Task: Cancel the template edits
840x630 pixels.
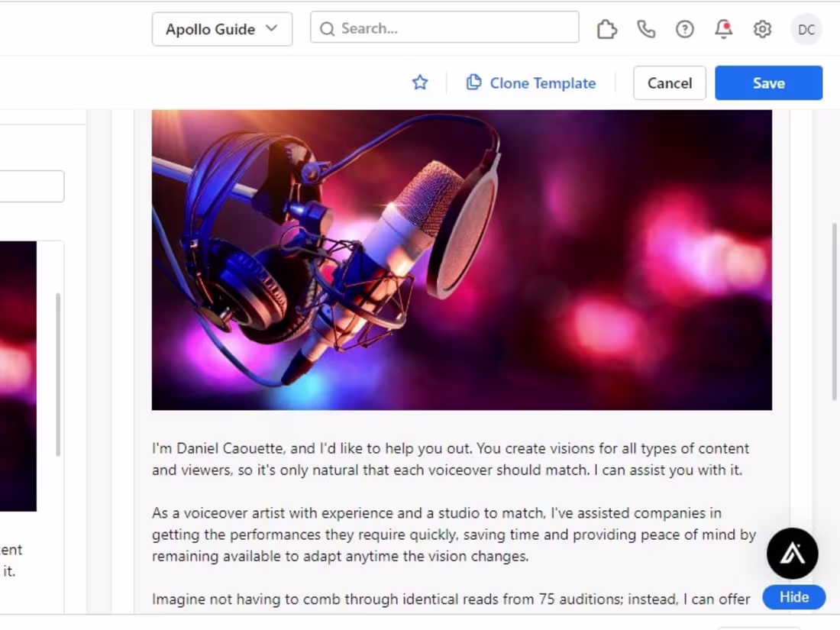Action: pos(669,82)
